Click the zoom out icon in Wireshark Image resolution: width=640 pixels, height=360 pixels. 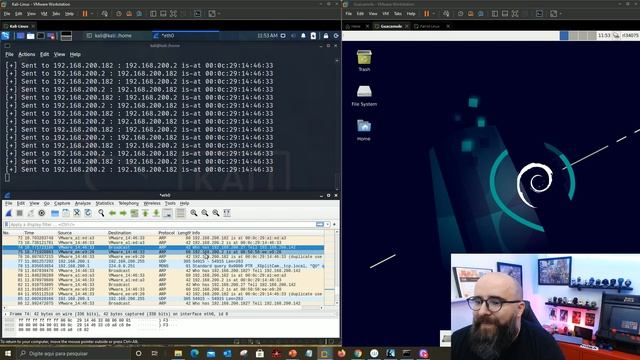(x=204, y=213)
